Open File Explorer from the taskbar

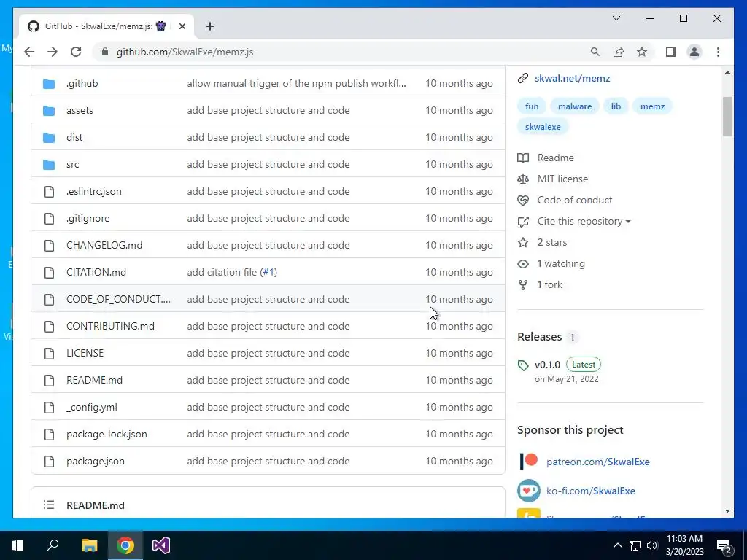pyautogui.click(x=89, y=545)
